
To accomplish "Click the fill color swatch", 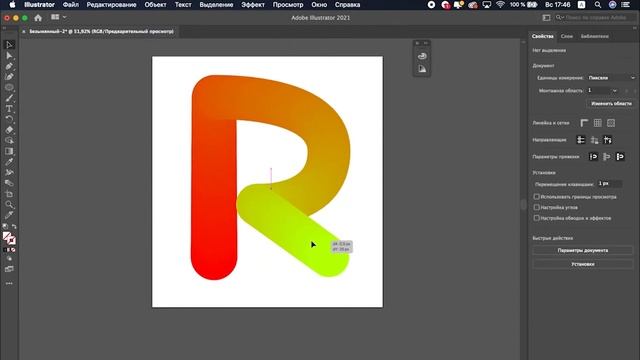I will (7, 236).
